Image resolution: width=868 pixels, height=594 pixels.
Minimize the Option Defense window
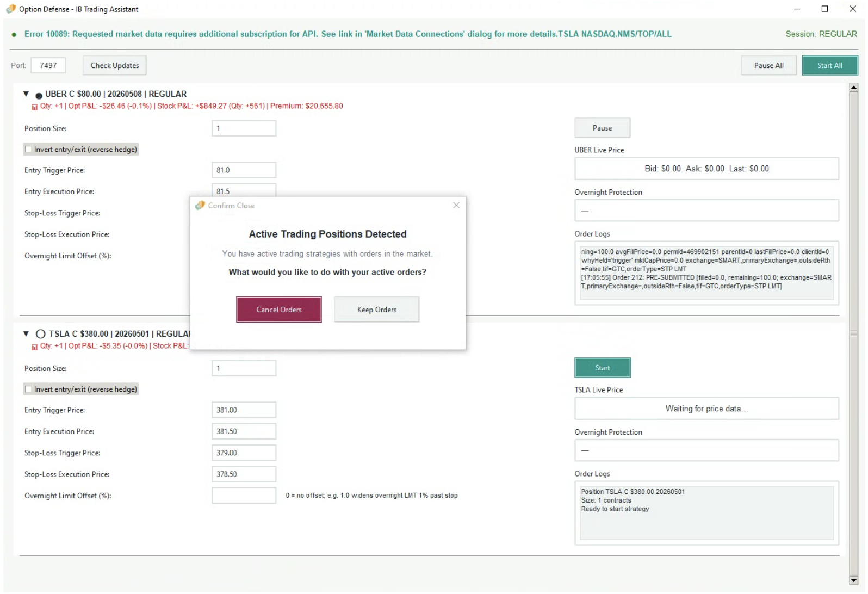point(797,9)
